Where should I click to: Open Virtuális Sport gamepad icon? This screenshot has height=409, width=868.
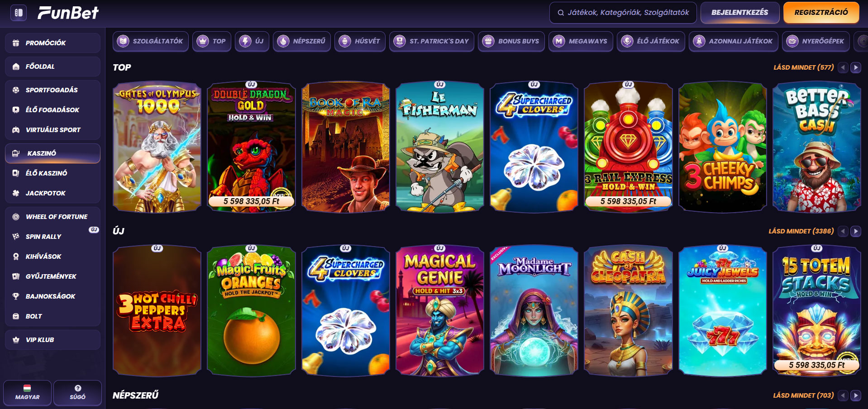pyautogui.click(x=16, y=130)
